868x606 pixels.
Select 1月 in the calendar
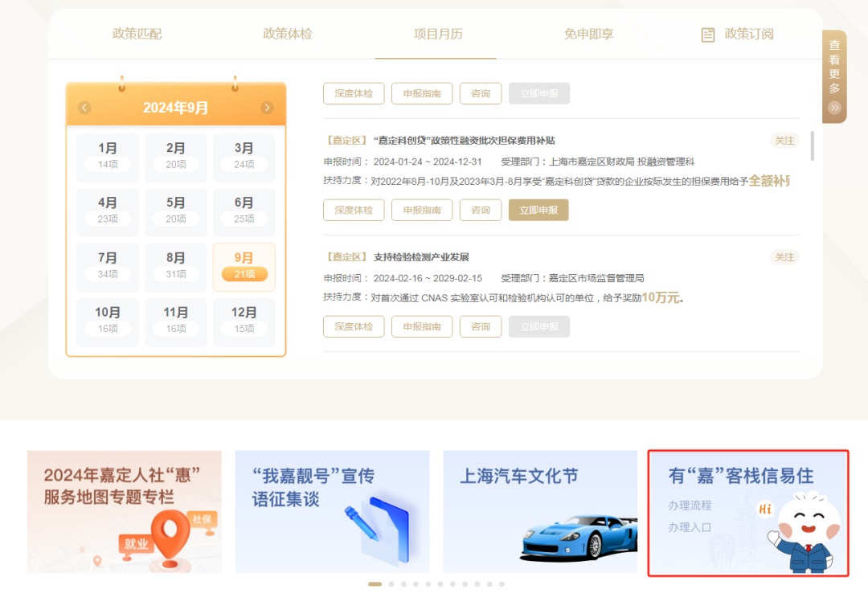tap(108, 156)
